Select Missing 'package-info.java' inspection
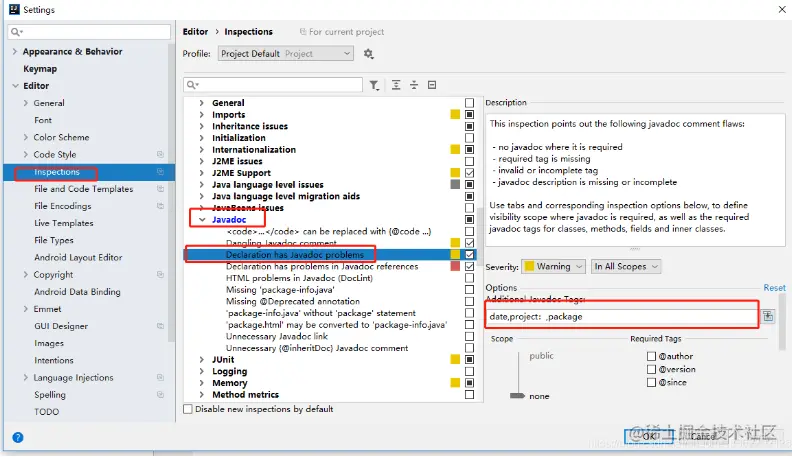 coord(280,290)
